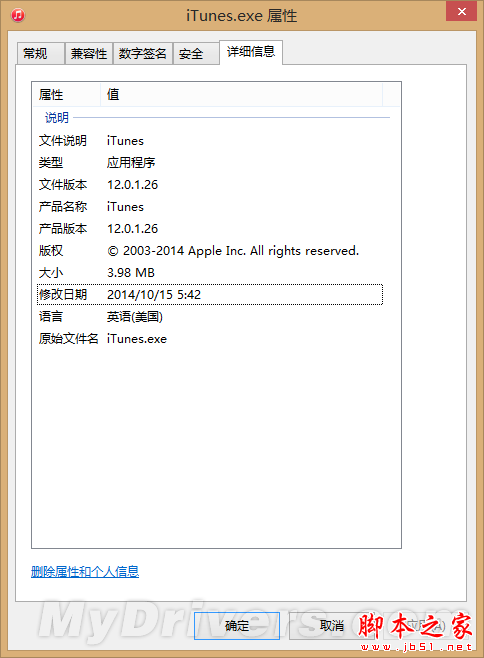Click the 类型 row value 应用程序
Screen dimensions: 484x658
tap(131, 162)
